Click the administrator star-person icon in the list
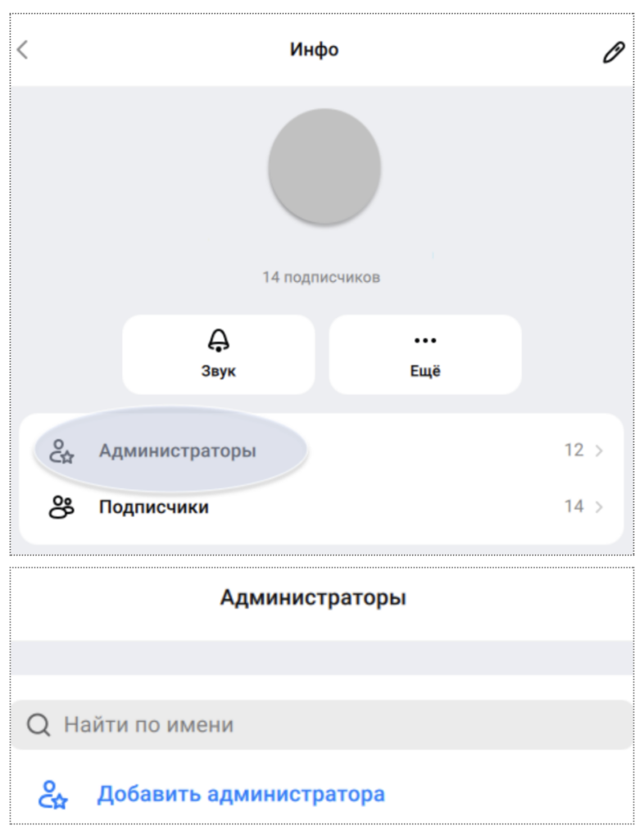 (x=61, y=451)
